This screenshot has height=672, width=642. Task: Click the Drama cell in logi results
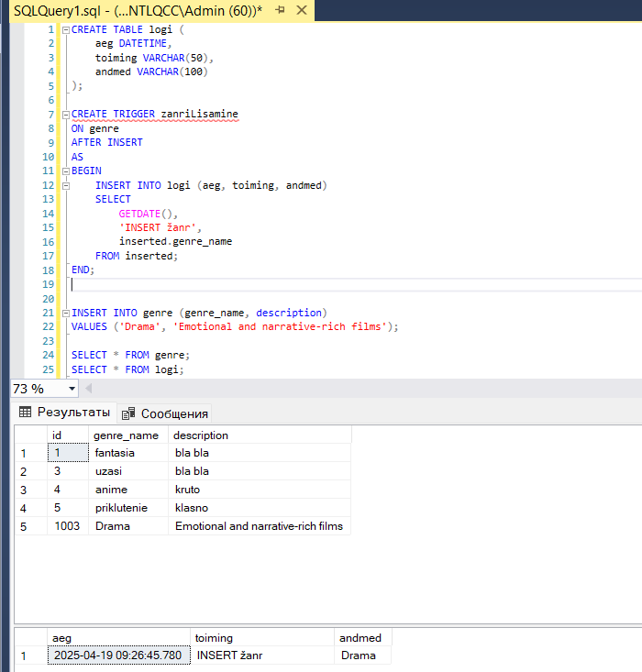[x=363, y=655]
